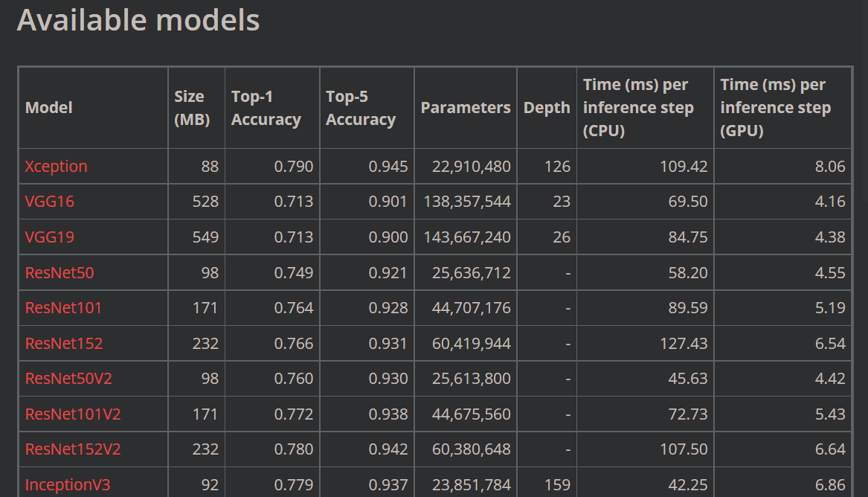Open the ResNet152V2 model link

(74, 449)
